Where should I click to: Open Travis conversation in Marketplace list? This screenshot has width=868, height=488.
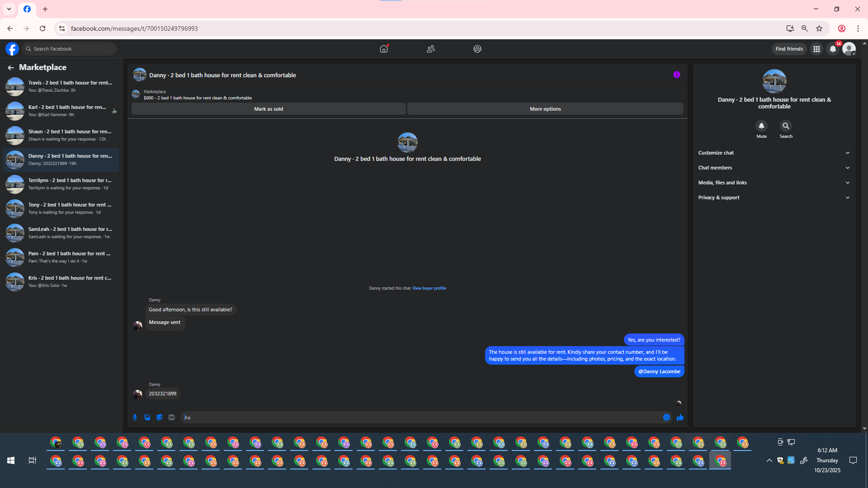(61, 86)
